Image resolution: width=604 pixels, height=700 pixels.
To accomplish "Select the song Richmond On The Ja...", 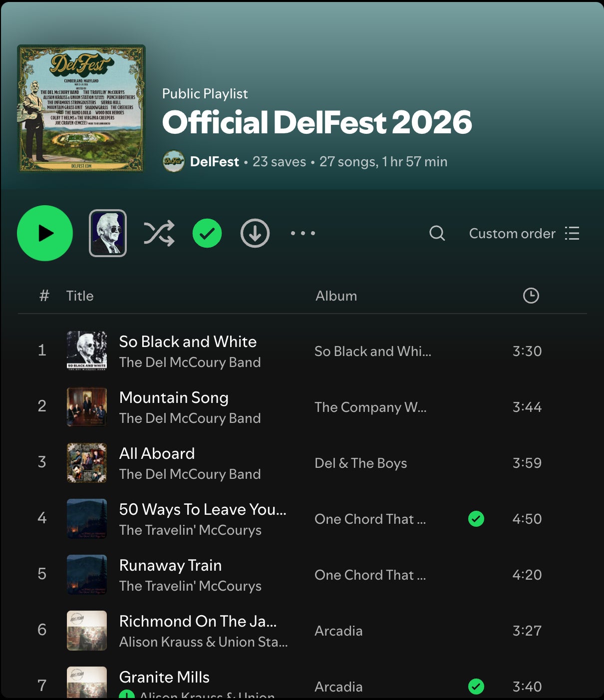I will [198, 621].
